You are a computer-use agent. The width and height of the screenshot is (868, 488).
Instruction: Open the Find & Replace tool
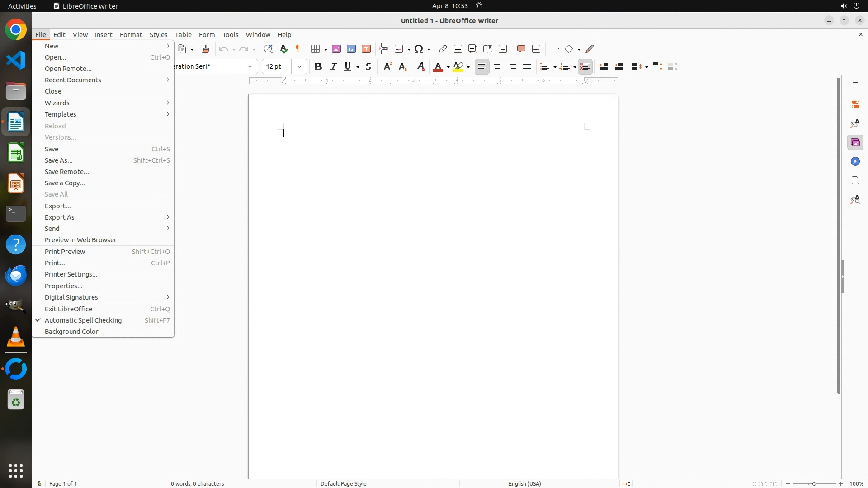click(x=268, y=49)
